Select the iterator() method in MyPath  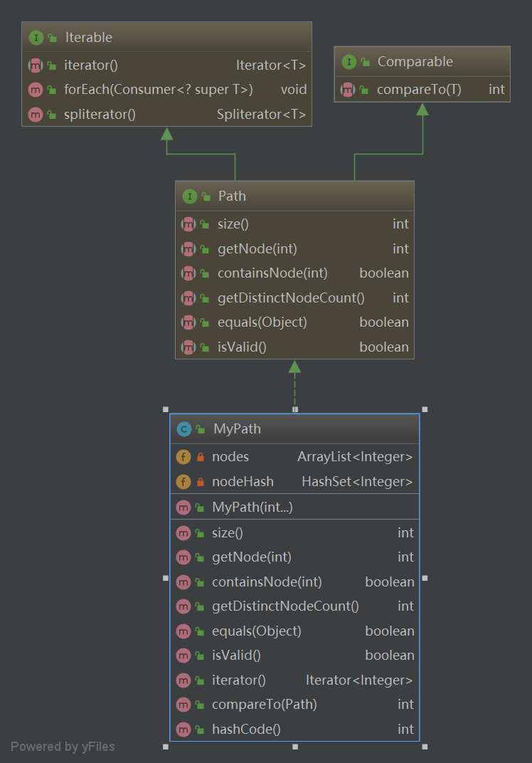(x=239, y=680)
